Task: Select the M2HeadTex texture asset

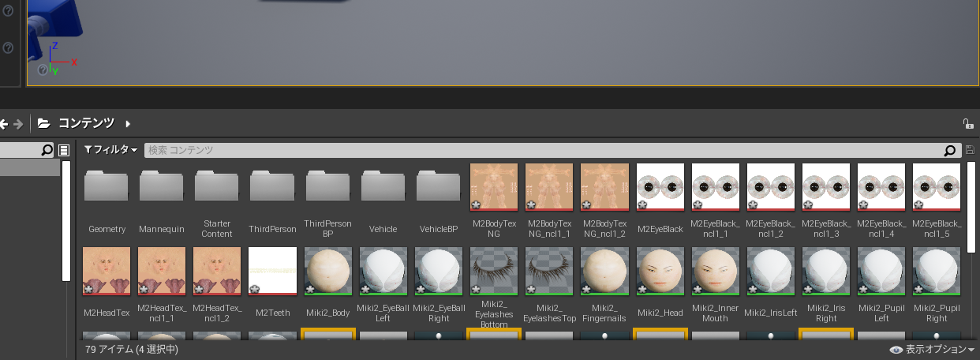Action: tap(107, 271)
